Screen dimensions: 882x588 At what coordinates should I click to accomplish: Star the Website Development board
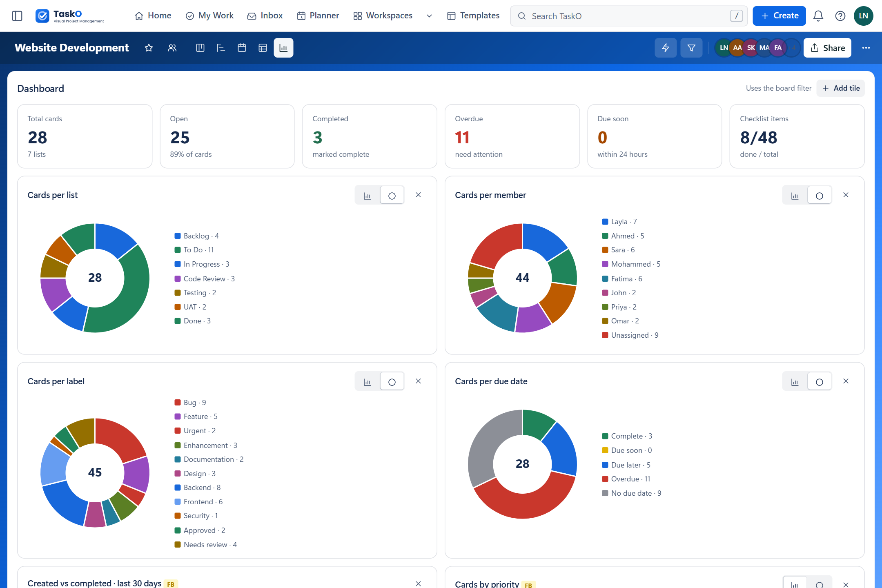click(x=149, y=48)
